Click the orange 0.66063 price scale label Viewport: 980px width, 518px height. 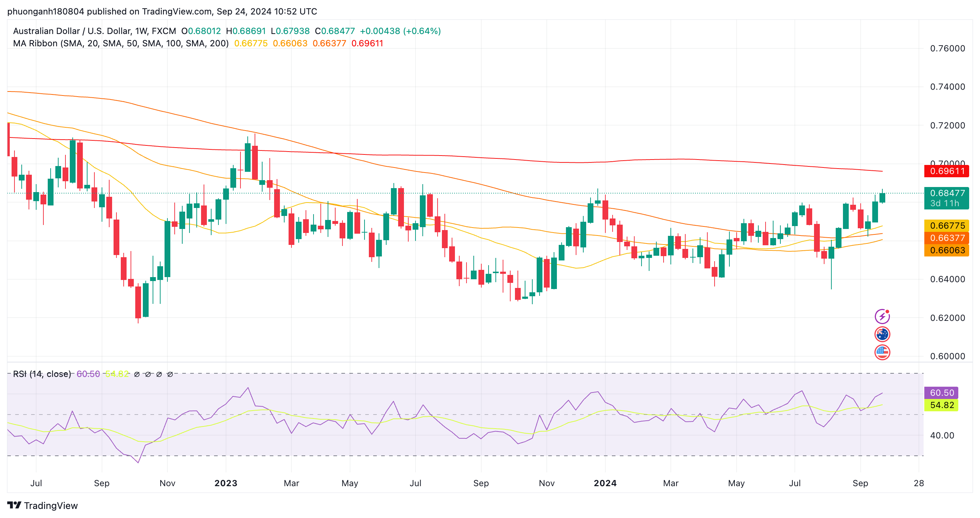tap(946, 250)
